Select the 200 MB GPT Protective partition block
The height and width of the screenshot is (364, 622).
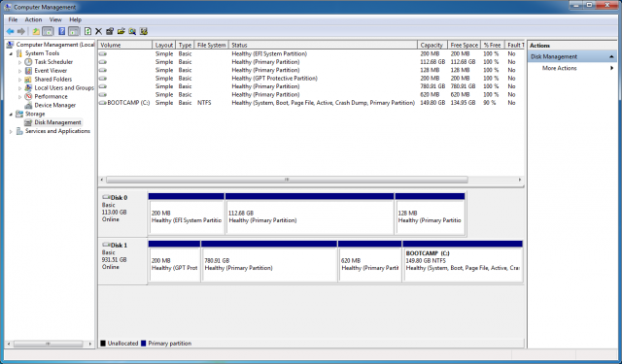point(174,262)
